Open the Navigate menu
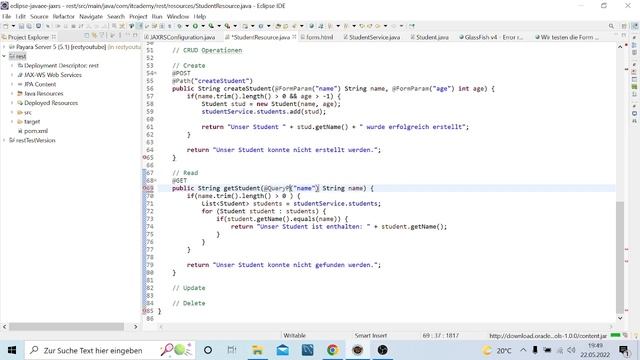 click(x=91, y=16)
